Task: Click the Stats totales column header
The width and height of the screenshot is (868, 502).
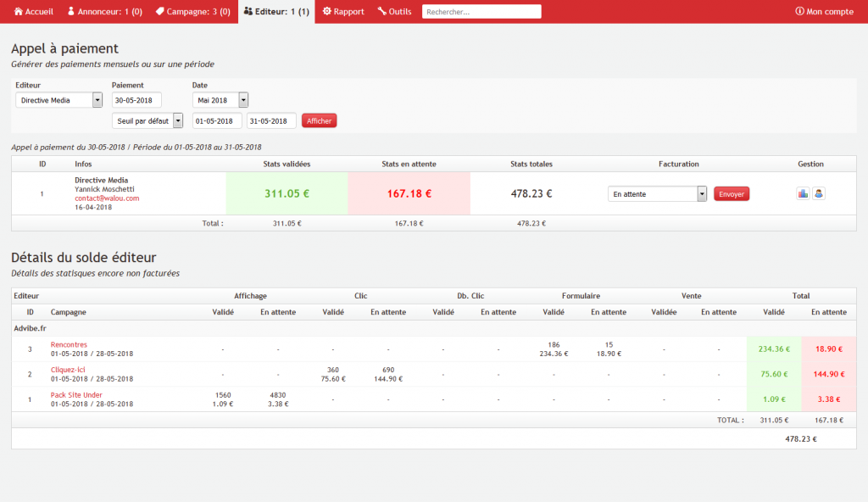Action: (531, 164)
